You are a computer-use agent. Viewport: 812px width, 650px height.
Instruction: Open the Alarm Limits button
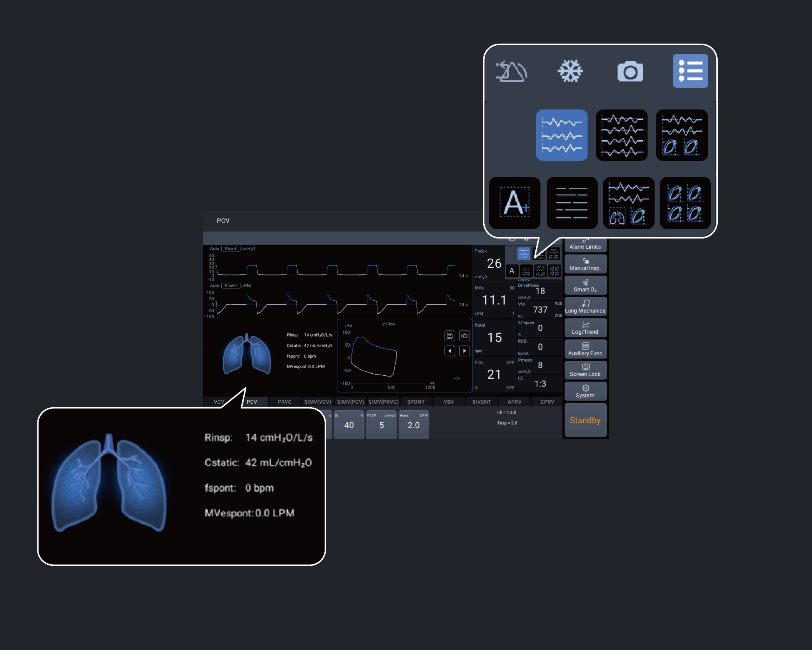585,246
